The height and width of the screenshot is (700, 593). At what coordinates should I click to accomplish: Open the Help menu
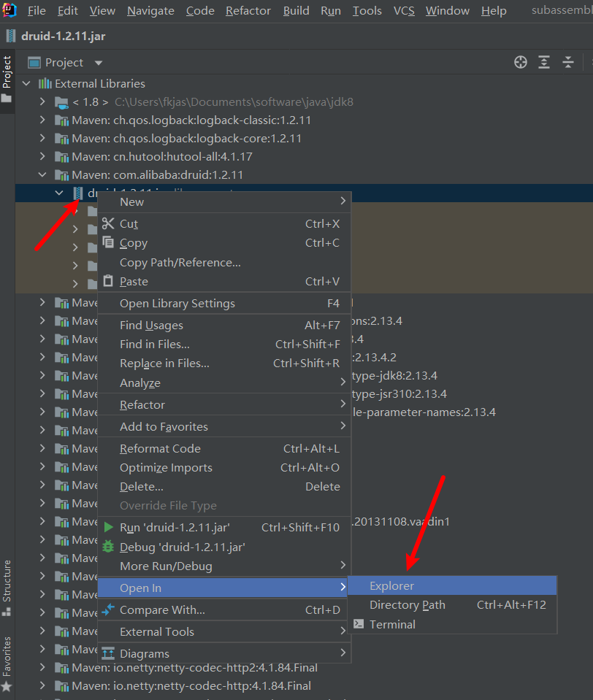(x=494, y=11)
